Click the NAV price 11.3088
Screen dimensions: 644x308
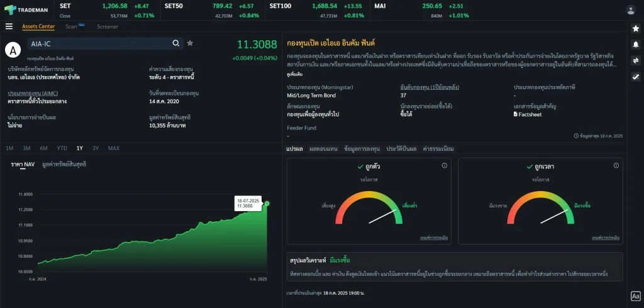[x=257, y=45]
